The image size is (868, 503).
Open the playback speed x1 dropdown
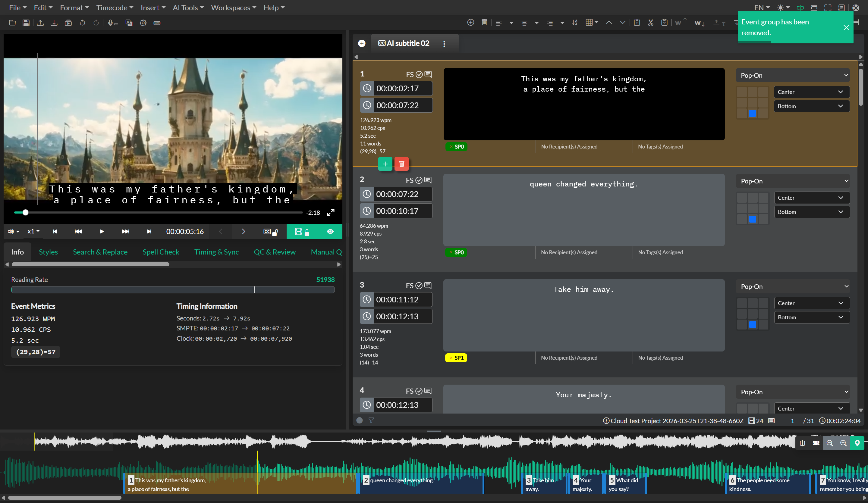(33, 231)
